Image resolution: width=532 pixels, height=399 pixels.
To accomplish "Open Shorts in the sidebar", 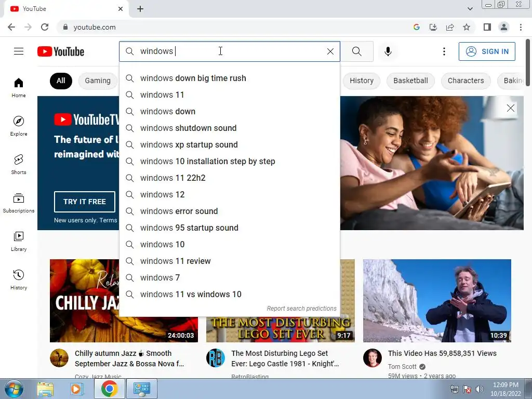I will point(19,165).
